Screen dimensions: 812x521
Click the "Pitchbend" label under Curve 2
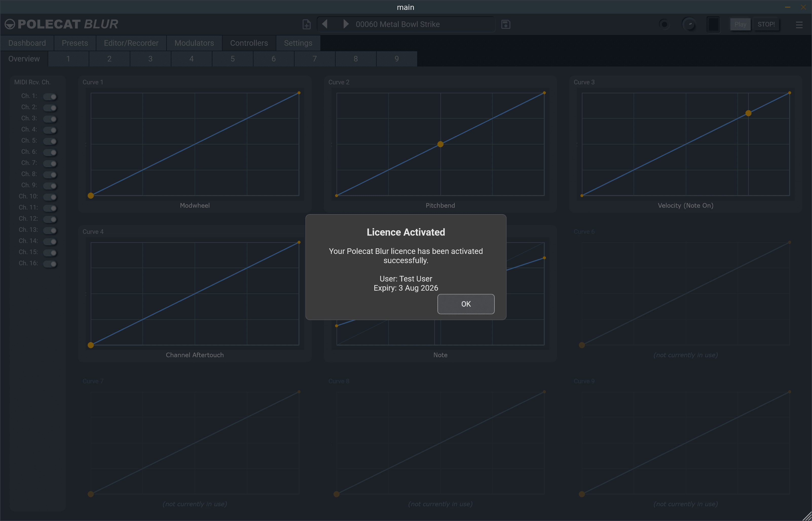coord(440,205)
